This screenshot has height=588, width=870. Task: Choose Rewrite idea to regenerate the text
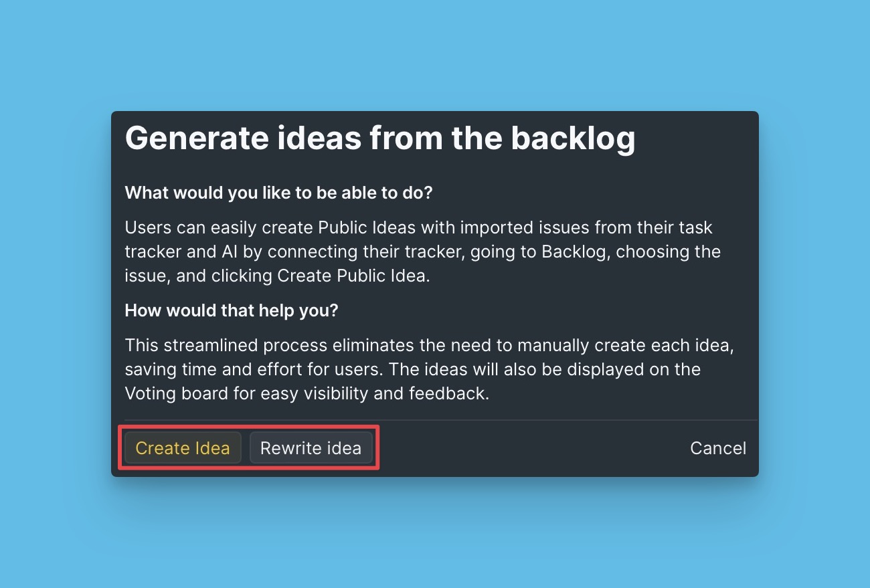click(311, 448)
